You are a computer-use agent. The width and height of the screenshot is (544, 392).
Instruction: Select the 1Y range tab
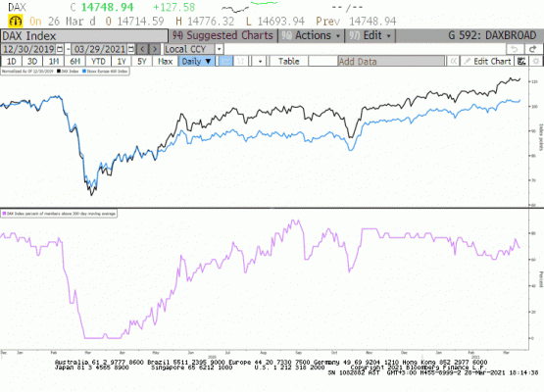coord(122,62)
